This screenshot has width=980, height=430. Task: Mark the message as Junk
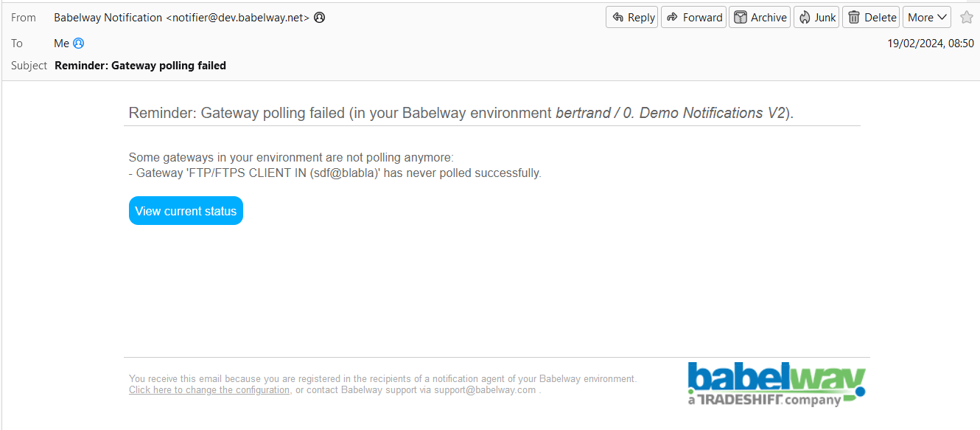pyautogui.click(x=816, y=18)
